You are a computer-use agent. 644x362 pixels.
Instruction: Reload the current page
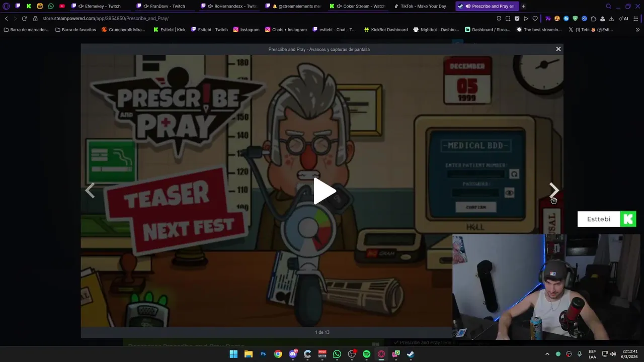pyautogui.click(x=24, y=19)
